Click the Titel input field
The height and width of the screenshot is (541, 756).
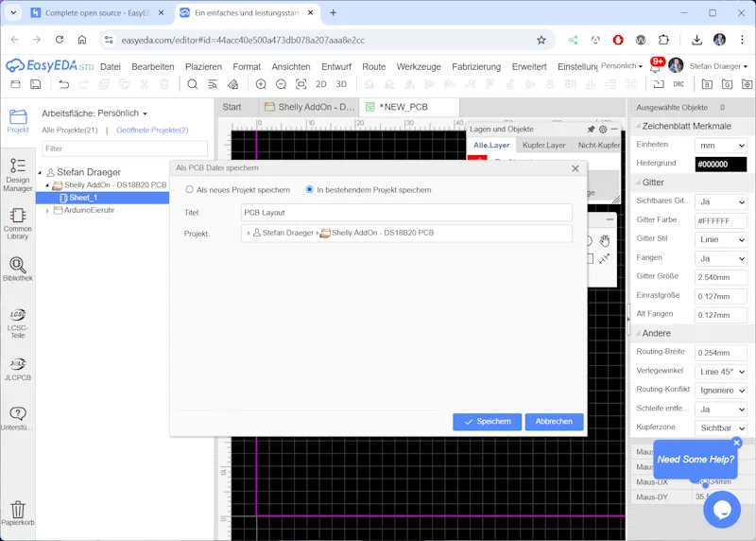tap(406, 213)
